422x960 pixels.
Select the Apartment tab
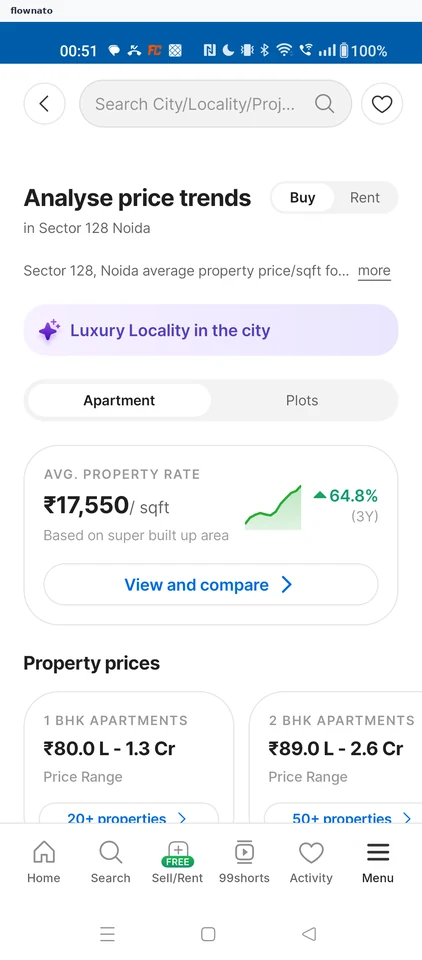[x=119, y=400]
